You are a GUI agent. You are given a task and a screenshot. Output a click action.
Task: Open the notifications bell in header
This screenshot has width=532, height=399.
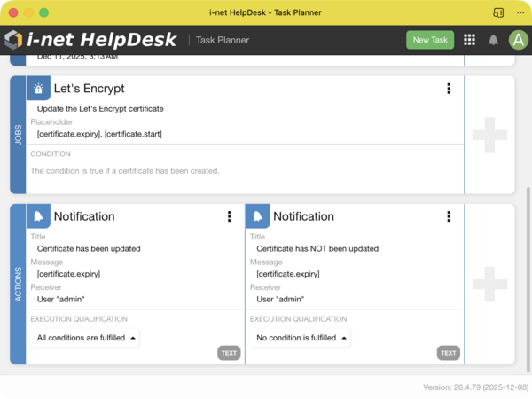click(x=493, y=40)
